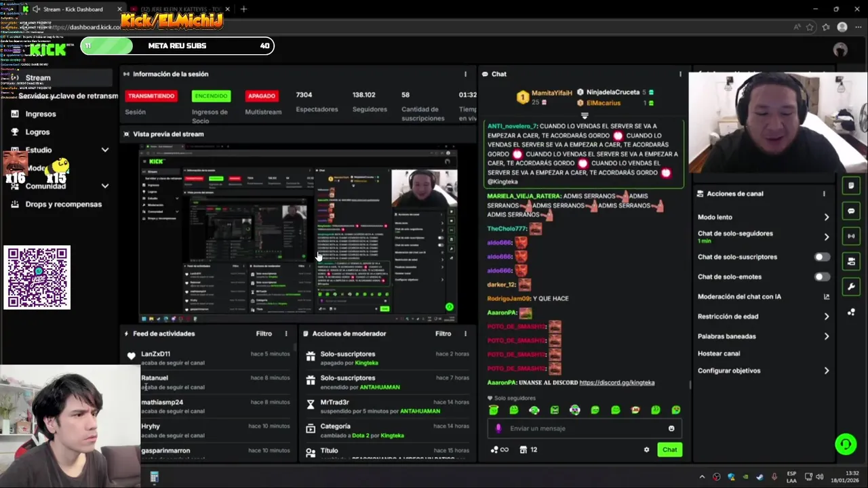Open the chat settings gear icon
The image size is (868, 488).
coord(646,449)
